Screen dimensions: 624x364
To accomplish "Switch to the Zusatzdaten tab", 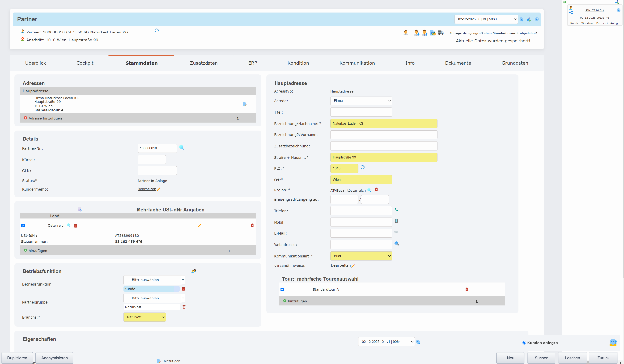I will pos(204,63).
